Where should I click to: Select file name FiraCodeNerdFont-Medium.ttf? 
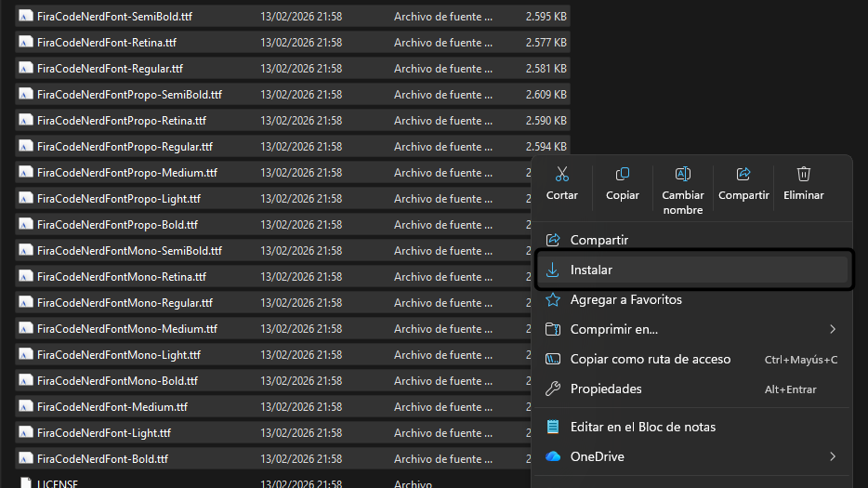tap(112, 407)
